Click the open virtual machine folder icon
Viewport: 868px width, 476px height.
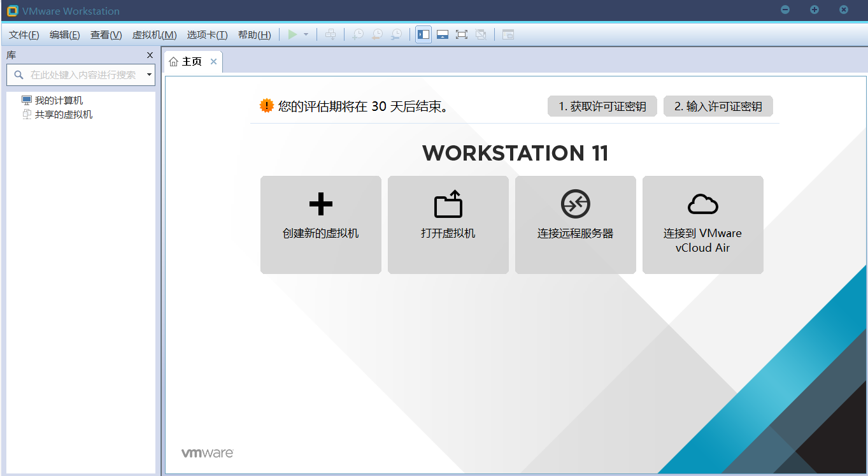(448, 205)
